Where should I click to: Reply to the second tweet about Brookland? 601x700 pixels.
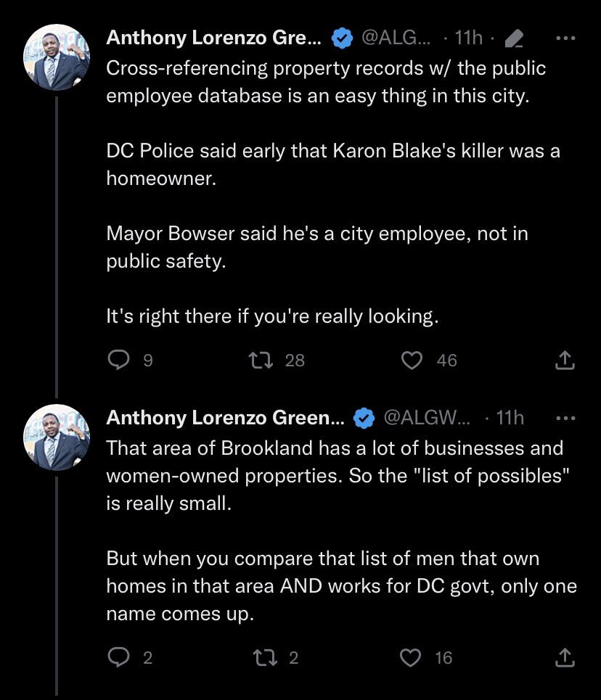[118, 657]
